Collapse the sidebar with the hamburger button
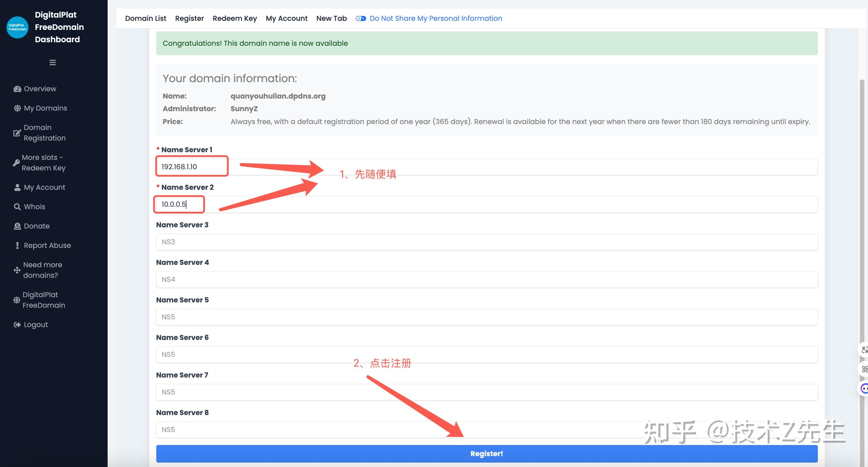Viewport: 868px width, 467px height. tap(52, 62)
